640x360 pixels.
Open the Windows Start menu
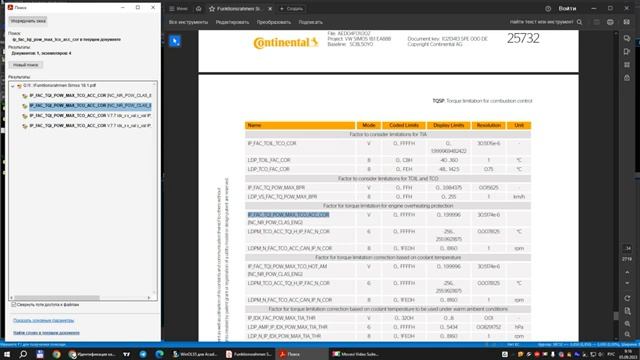click(x=7, y=354)
